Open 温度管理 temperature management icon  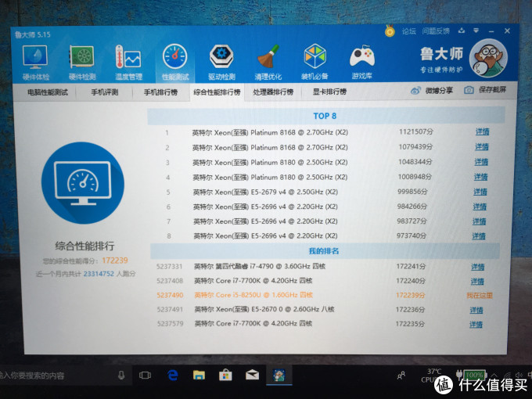(128, 63)
